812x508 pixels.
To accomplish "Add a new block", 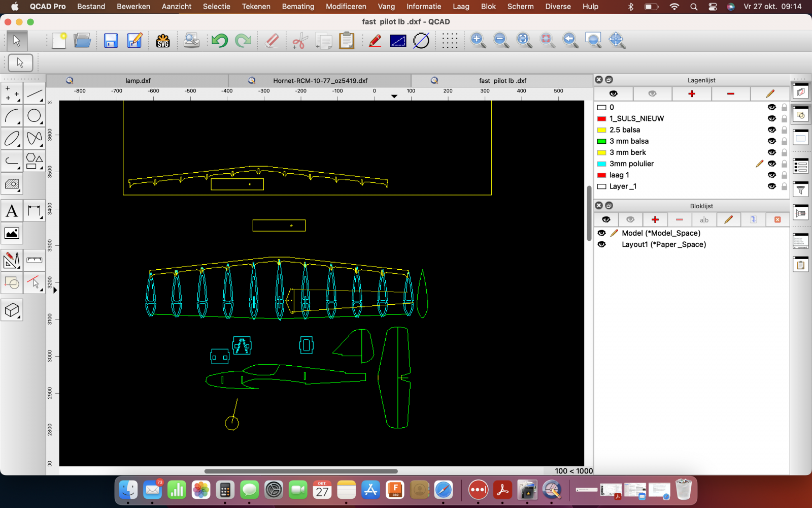I will coord(655,219).
